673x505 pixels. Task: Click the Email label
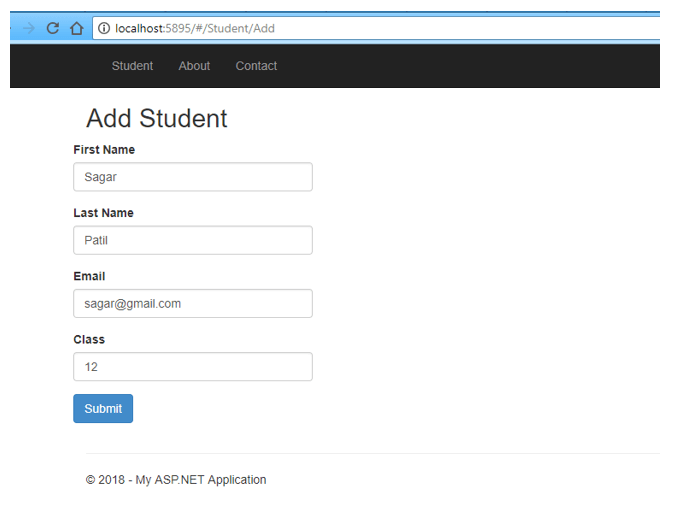click(x=89, y=276)
